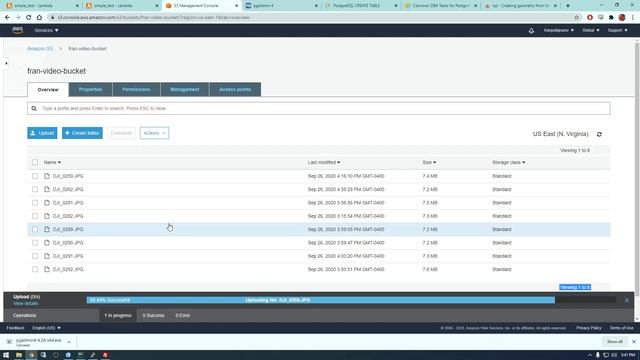Click file icon beside DJI_0262.JPG

pos(47,189)
